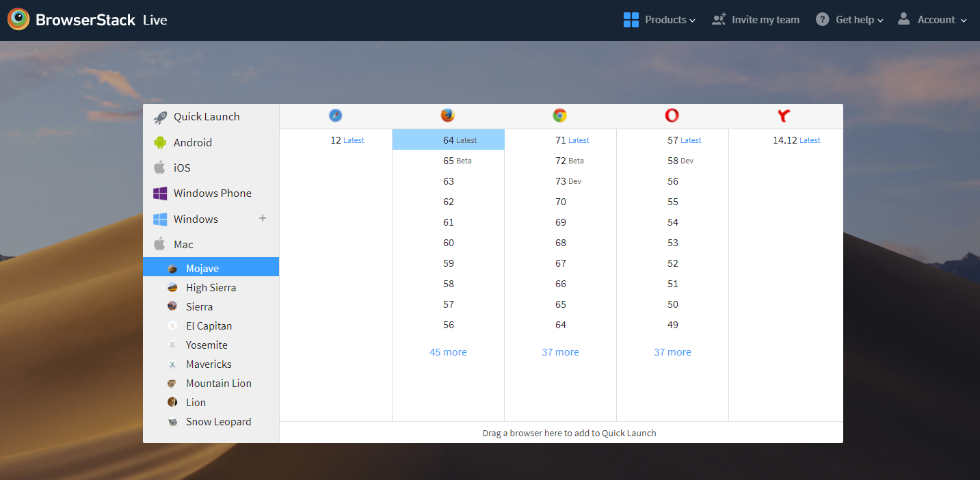980x480 pixels.
Task: Launch Chrome 72 Beta
Action: (x=561, y=161)
